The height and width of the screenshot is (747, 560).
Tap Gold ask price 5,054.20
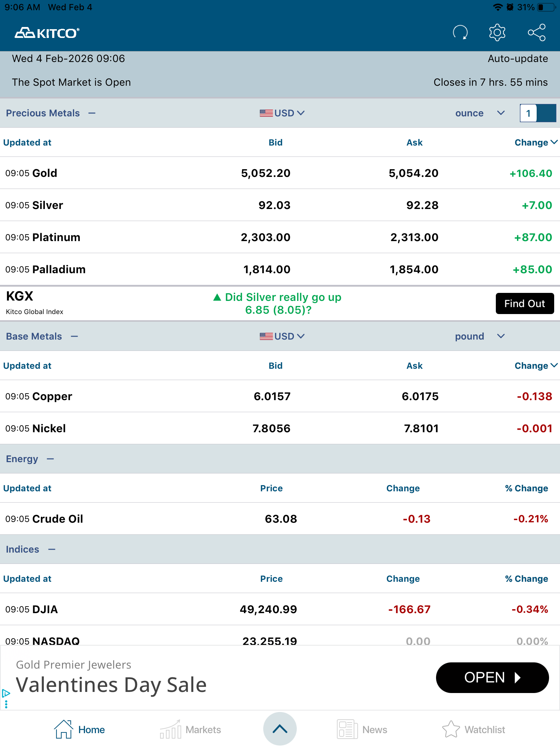[x=413, y=173]
